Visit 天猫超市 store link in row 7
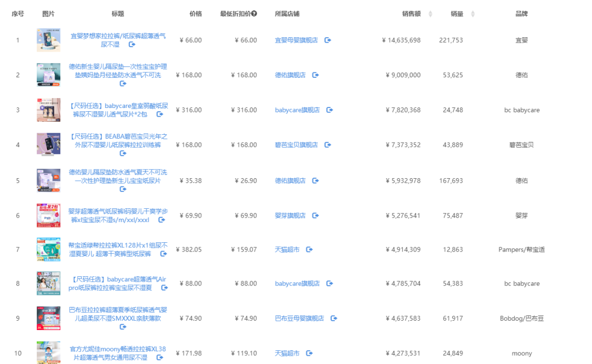This screenshot has height=364, width=592. [x=287, y=249]
